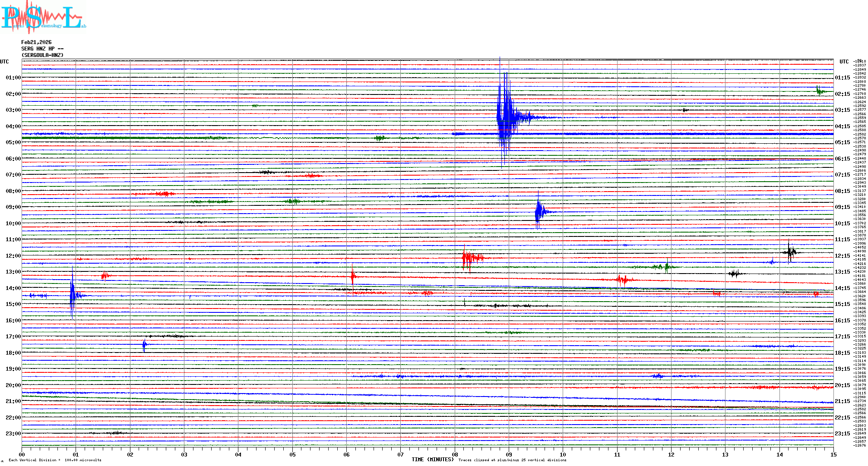Click the SERG HNZ HP station text
Image resolution: width=868 pixels, height=466 pixels.
coord(42,49)
